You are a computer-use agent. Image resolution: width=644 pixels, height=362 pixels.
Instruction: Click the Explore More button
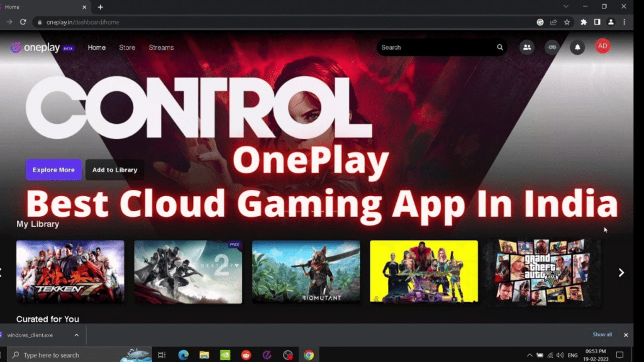click(53, 170)
